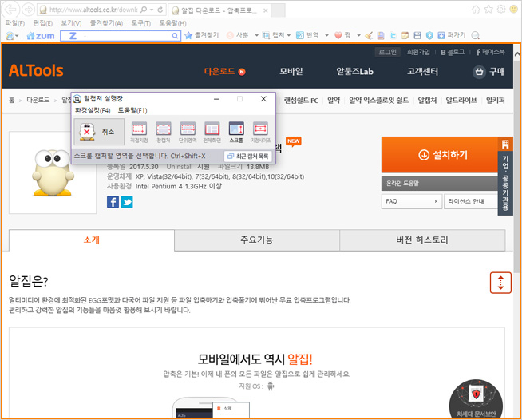This screenshot has height=420, width=522.
Task: Click the blue shield toolbar icon
Action: (x=429, y=35)
